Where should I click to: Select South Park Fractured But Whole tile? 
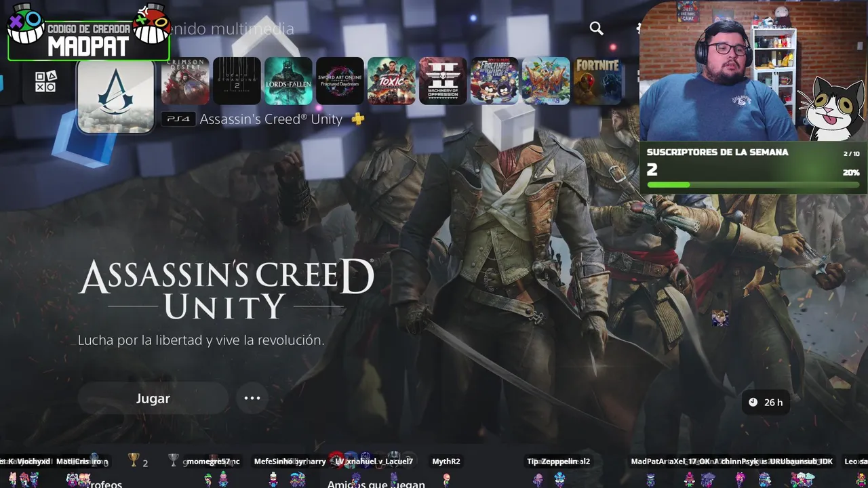click(494, 81)
